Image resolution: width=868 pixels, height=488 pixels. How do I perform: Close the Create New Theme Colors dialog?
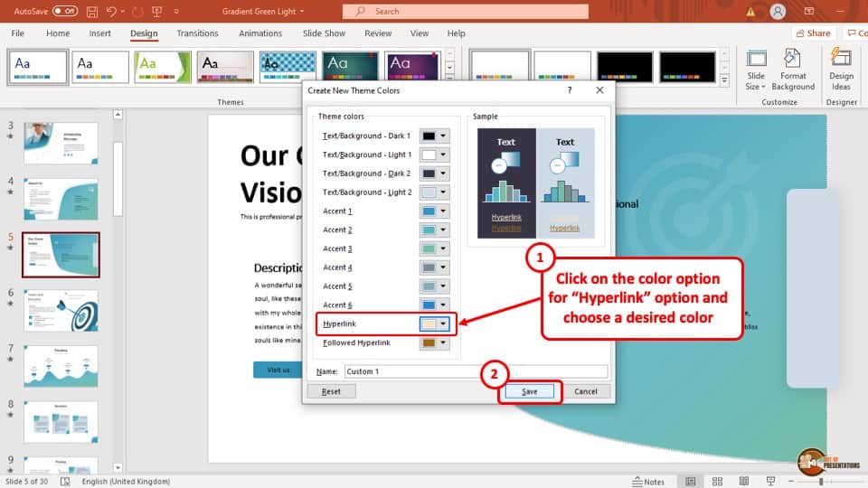(x=599, y=90)
